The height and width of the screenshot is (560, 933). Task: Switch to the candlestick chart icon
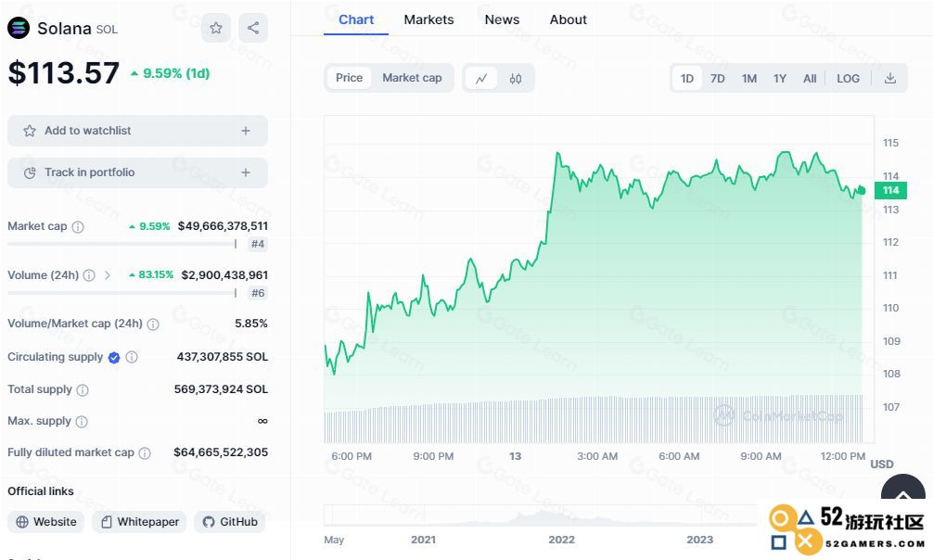[516, 78]
